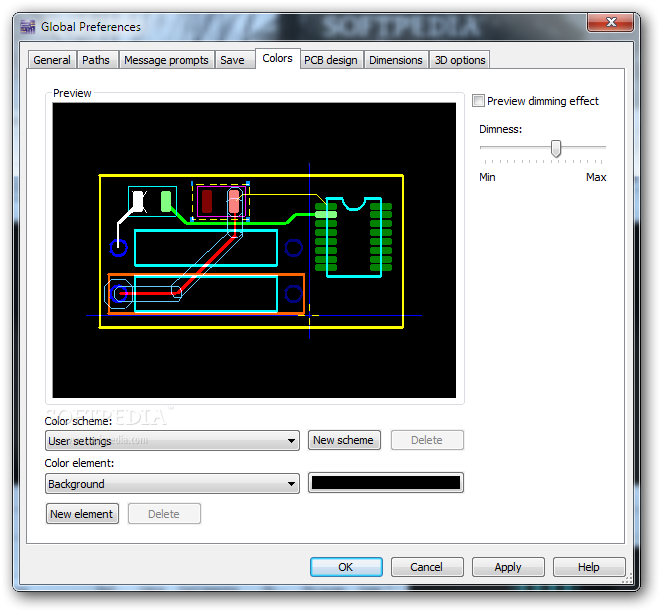The image size is (661, 612).
Task: Click the New element button
Action: [82, 514]
